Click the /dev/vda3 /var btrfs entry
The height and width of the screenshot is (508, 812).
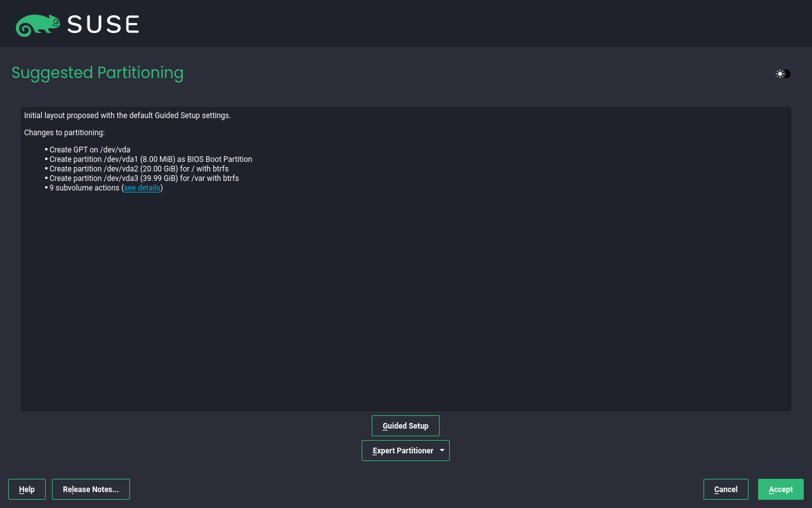144,178
